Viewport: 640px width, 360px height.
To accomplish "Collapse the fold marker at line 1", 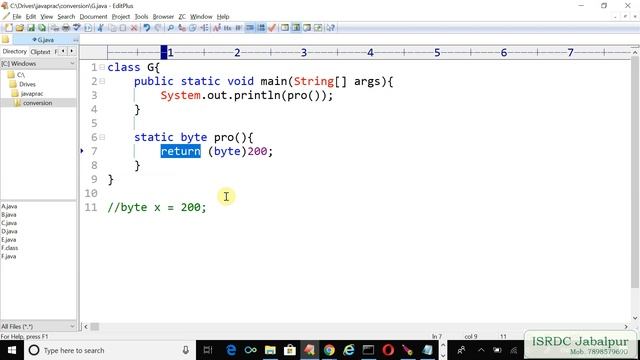I will tap(102, 67).
